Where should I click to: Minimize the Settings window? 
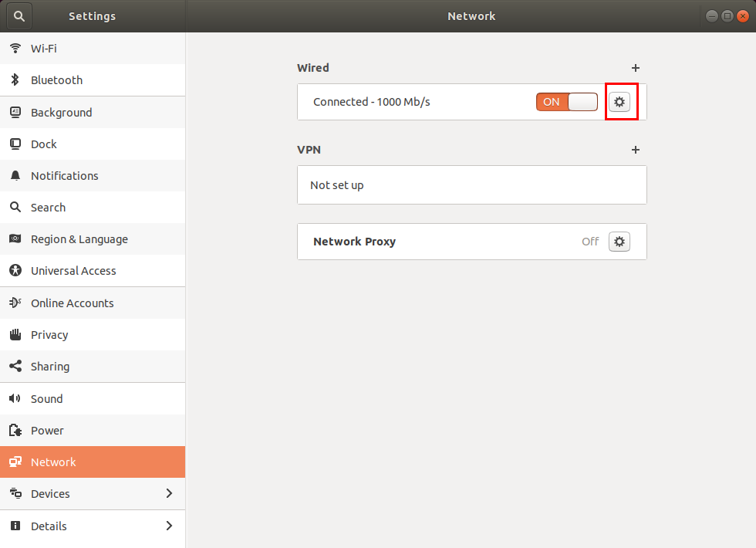tap(711, 16)
